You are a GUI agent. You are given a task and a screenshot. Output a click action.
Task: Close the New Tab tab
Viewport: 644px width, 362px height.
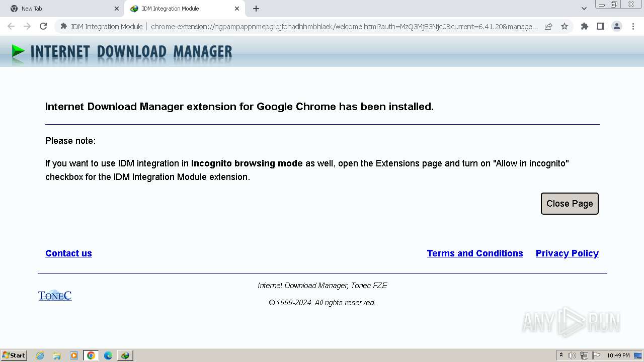coord(116,9)
